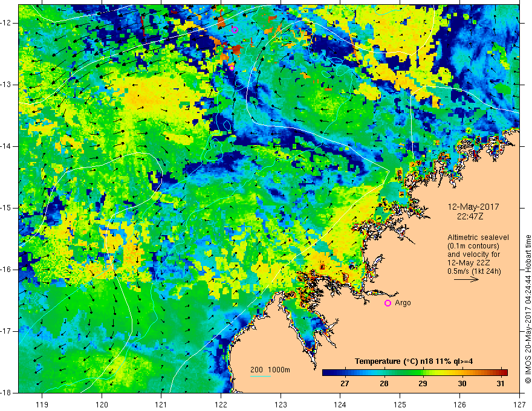532x411 pixels.
Task: Click the longitude axis label '119'
Action: pos(42,404)
